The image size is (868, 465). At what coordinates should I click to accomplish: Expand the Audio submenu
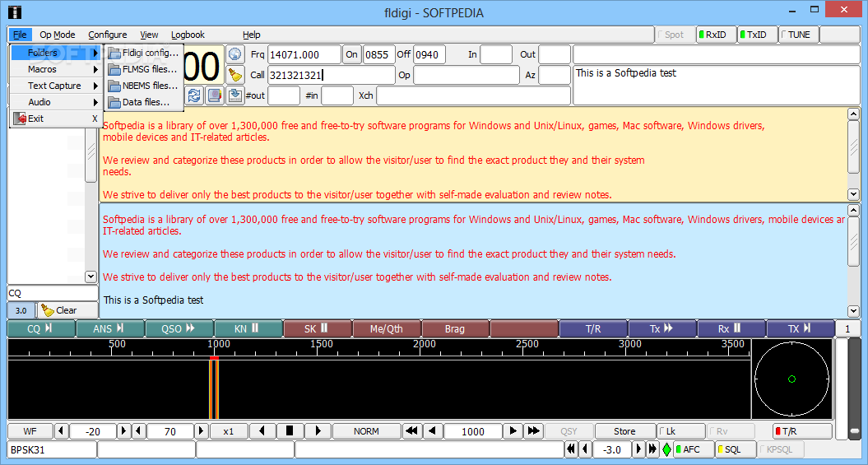pos(56,102)
